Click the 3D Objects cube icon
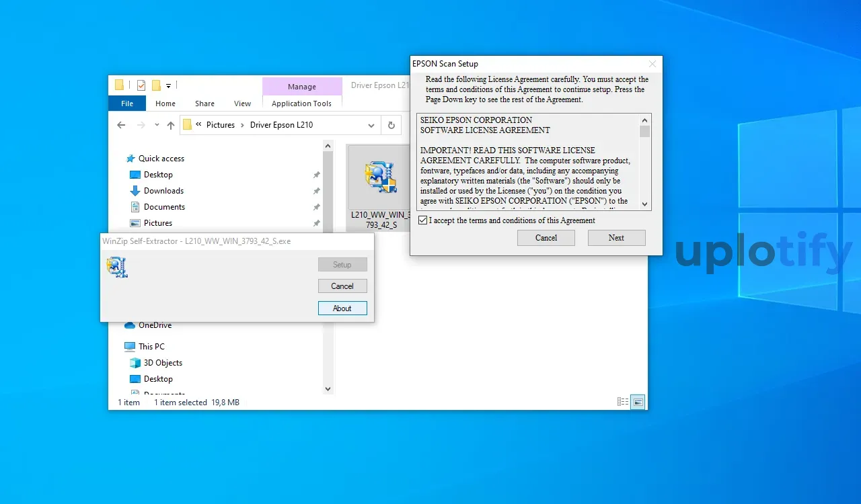The height and width of the screenshot is (504, 861). [135, 363]
